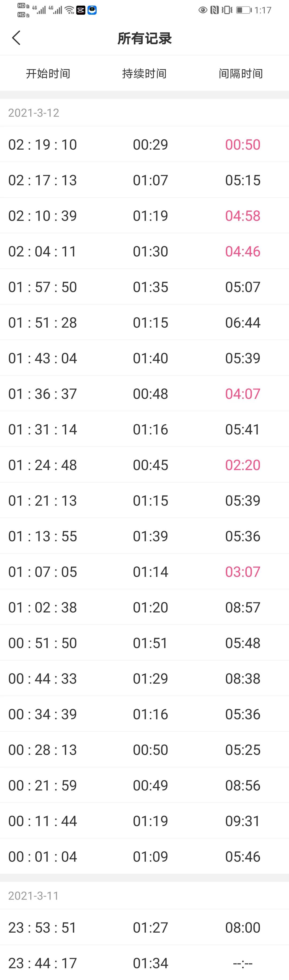The image size is (289, 980).
Task: Tap the Wi-Fi status icon
Action: tap(69, 10)
